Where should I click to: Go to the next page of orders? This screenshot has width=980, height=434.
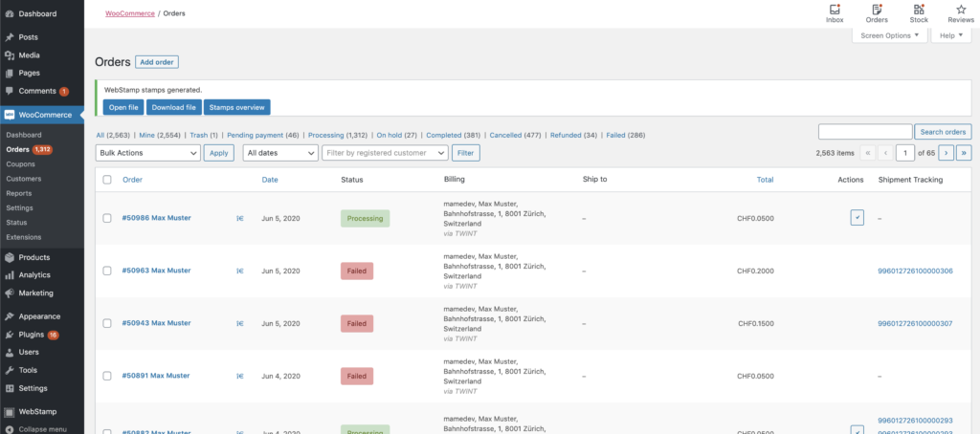click(947, 152)
